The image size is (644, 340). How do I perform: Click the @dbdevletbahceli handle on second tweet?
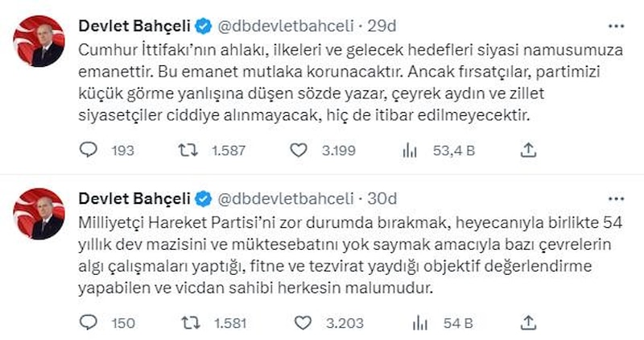coord(276,199)
